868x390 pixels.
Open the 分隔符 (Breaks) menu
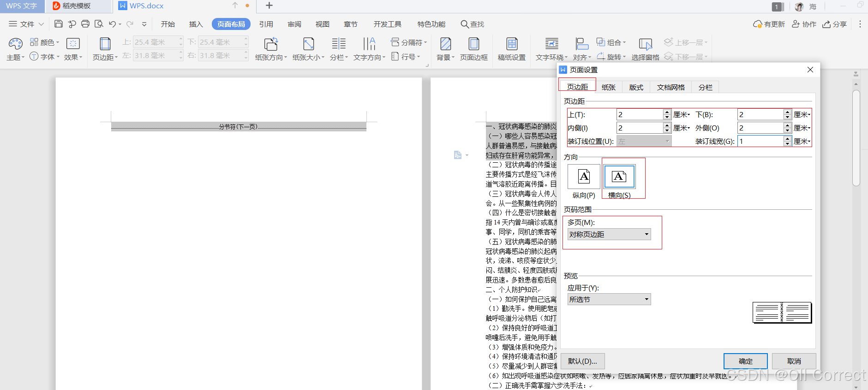(x=409, y=42)
